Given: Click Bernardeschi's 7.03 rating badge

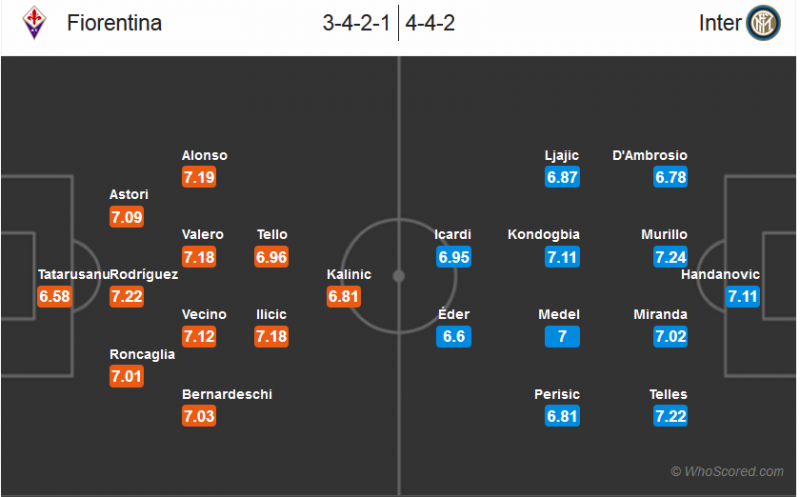Looking at the screenshot, I should (x=199, y=416).
